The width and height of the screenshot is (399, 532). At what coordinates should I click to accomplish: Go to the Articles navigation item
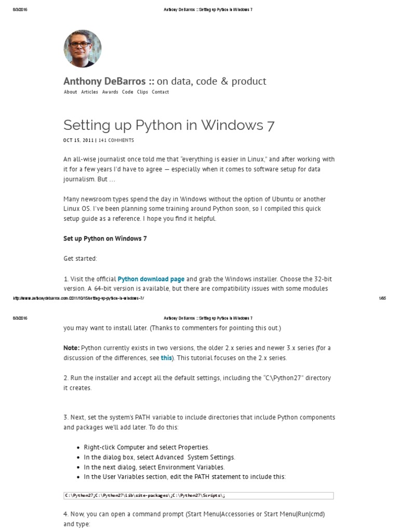(89, 92)
